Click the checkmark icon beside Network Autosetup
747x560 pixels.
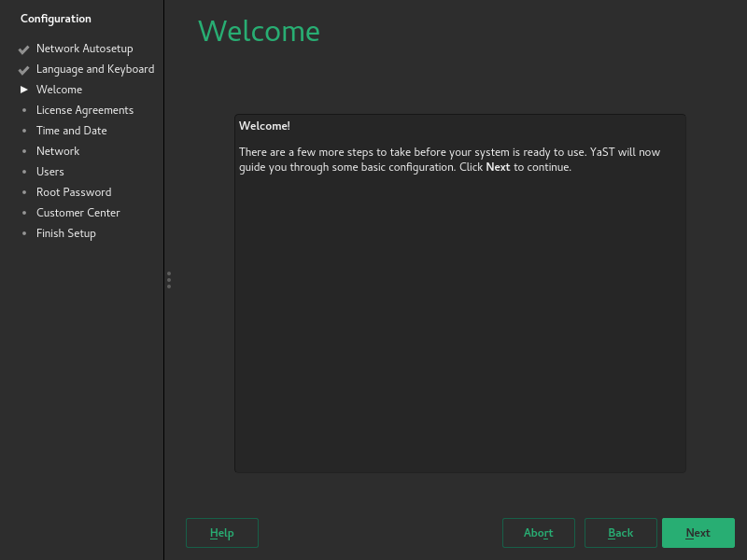click(x=24, y=49)
